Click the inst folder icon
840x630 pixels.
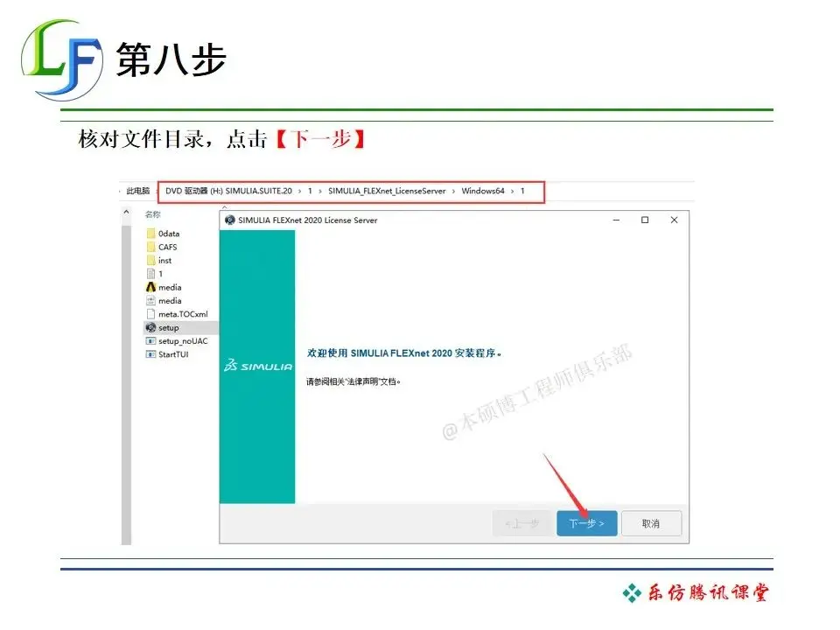tap(151, 261)
